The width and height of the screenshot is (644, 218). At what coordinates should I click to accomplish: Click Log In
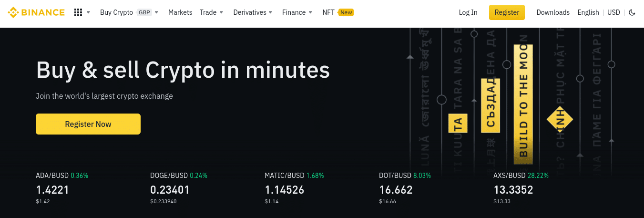coord(468,12)
